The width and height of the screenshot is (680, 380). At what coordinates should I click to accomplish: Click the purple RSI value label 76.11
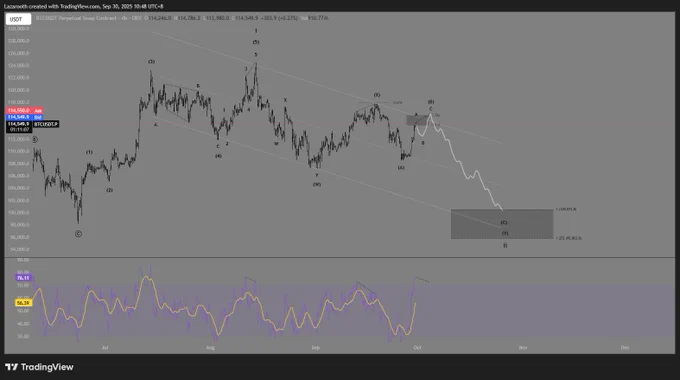pos(23,278)
